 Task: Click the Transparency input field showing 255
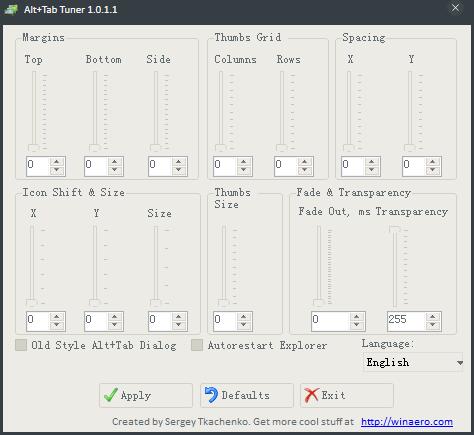(x=406, y=321)
